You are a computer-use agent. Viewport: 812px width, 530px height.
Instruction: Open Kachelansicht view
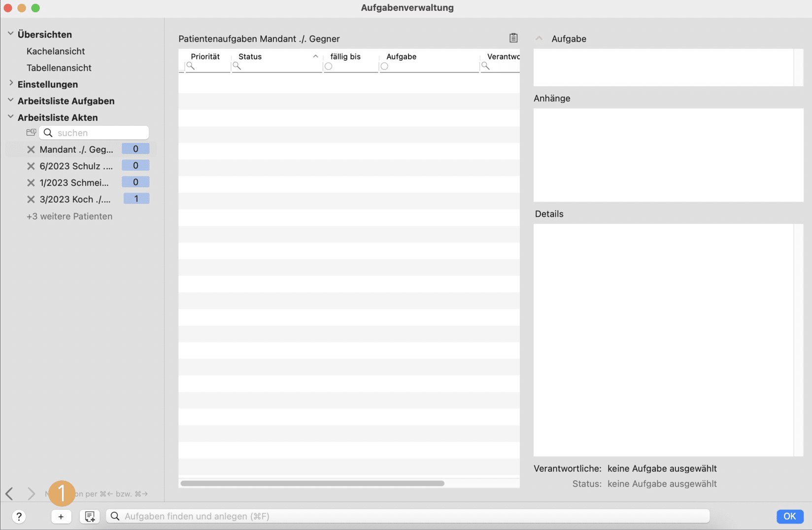(56, 51)
